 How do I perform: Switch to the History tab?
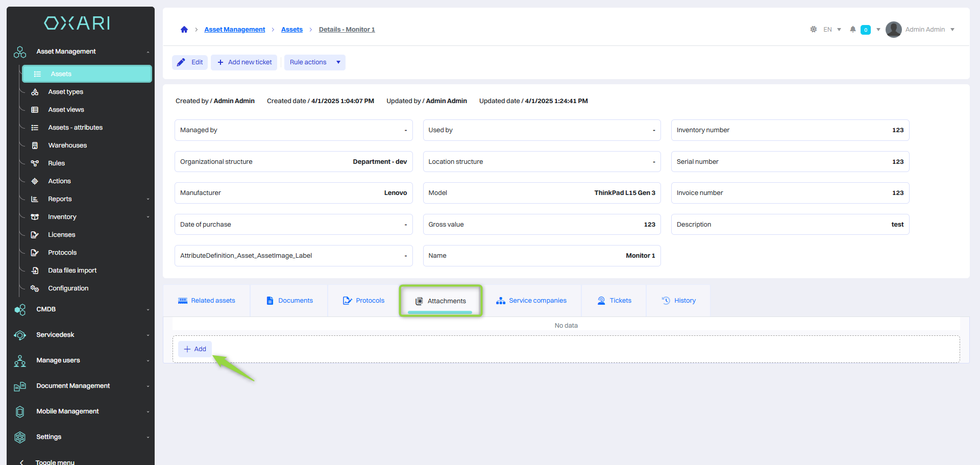click(x=678, y=301)
